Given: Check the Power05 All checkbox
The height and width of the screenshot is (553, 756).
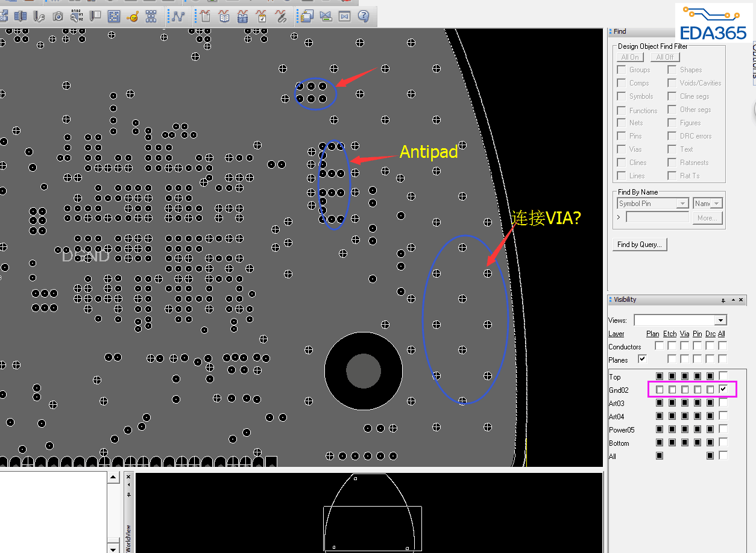Looking at the screenshot, I should [723, 430].
